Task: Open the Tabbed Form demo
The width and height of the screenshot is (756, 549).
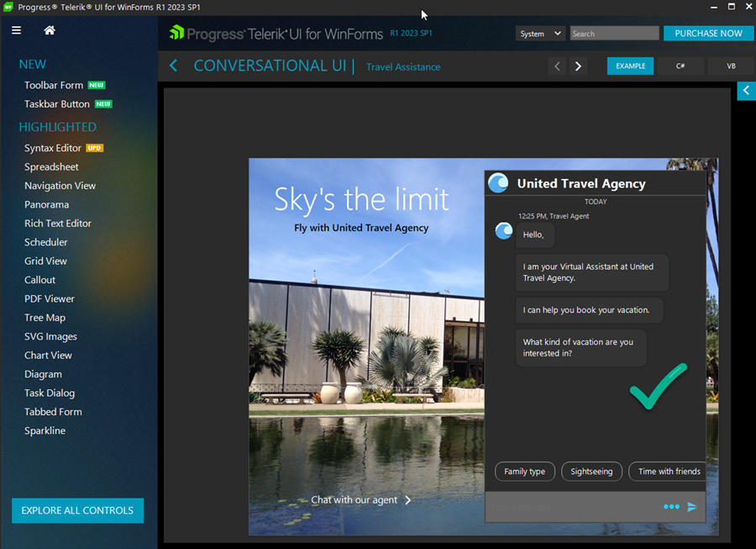Action: coord(53,412)
